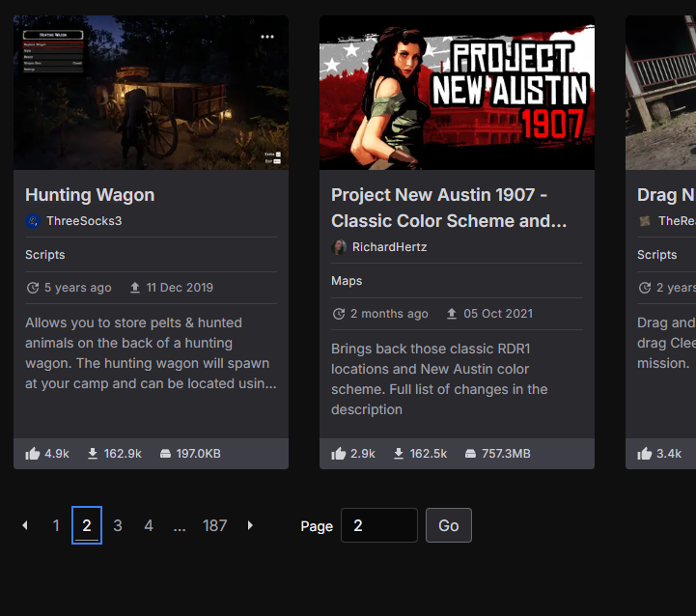The width and height of the screenshot is (696, 616).
Task: Open Scripts category on the Drag card
Action: pyautogui.click(x=657, y=255)
